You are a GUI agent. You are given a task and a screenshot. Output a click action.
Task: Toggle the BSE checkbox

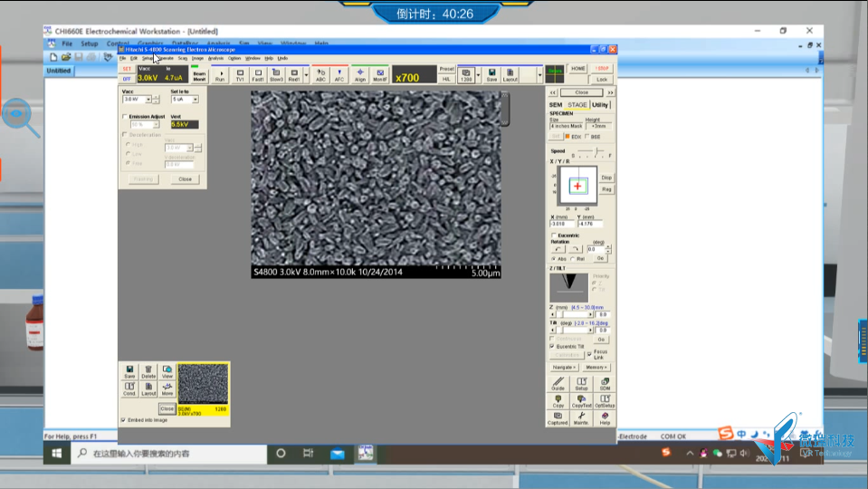[x=587, y=136]
